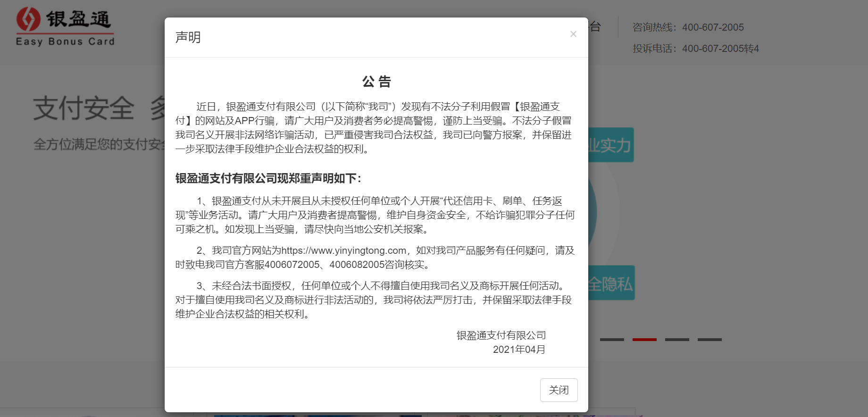The image size is (868, 417).
Task: Close the 声明 dialog with the X icon
Action: click(x=573, y=34)
